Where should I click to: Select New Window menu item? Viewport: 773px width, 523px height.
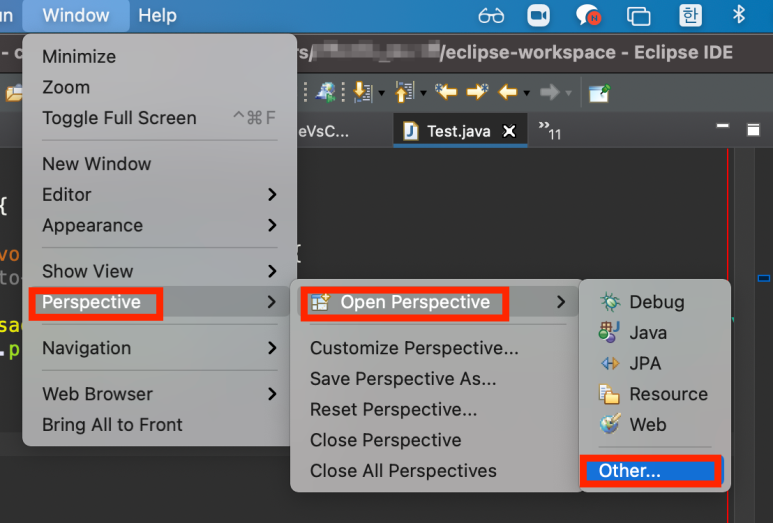tap(97, 164)
